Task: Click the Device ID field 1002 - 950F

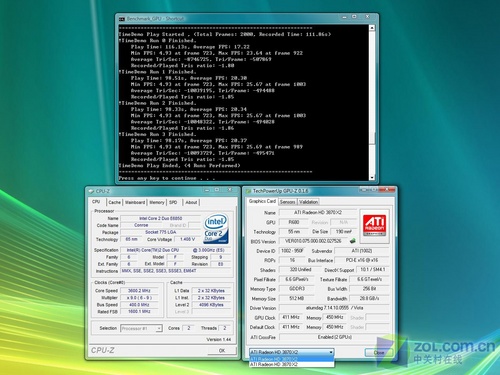Action: [x=293, y=251]
